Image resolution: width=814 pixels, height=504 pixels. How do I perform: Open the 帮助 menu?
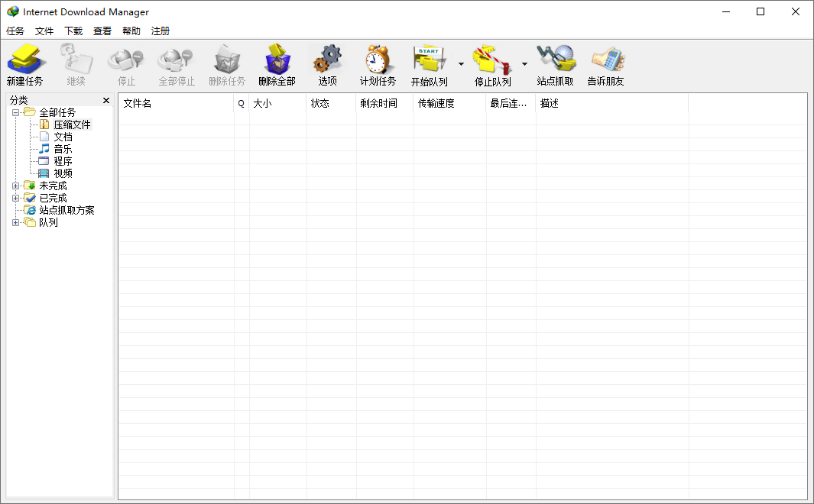tap(131, 31)
